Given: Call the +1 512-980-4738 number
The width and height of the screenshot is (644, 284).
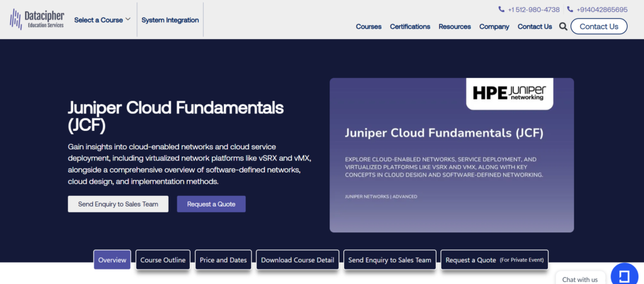Looking at the screenshot, I should pyautogui.click(x=533, y=9).
